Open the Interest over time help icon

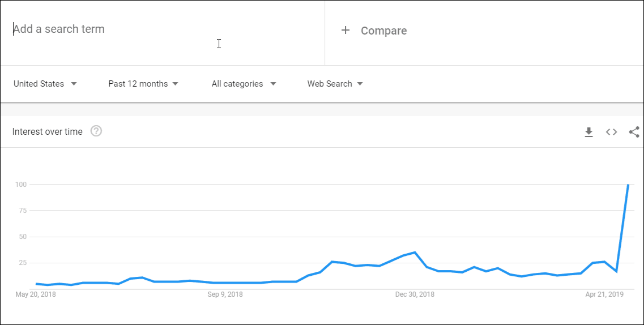click(96, 131)
